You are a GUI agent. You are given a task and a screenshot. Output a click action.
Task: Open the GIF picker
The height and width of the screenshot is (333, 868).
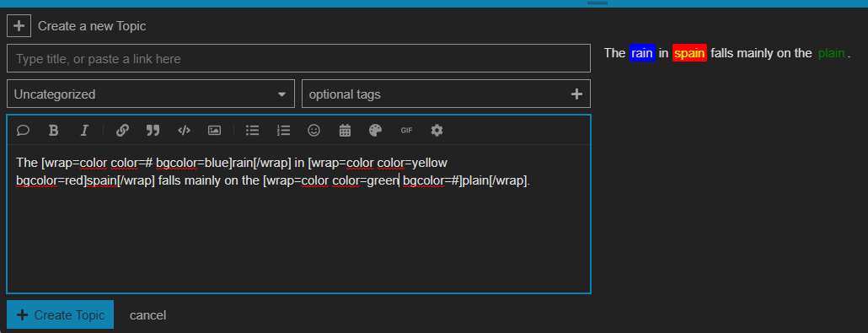(406, 130)
